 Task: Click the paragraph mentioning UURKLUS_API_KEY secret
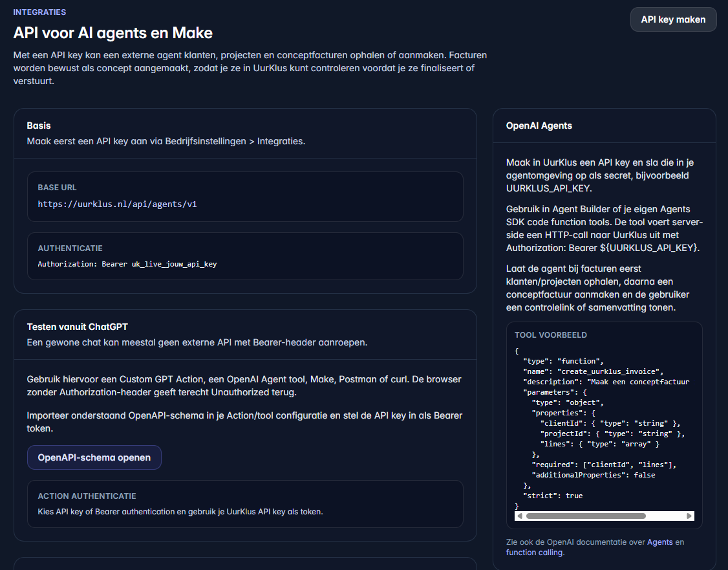pos(600,175)
